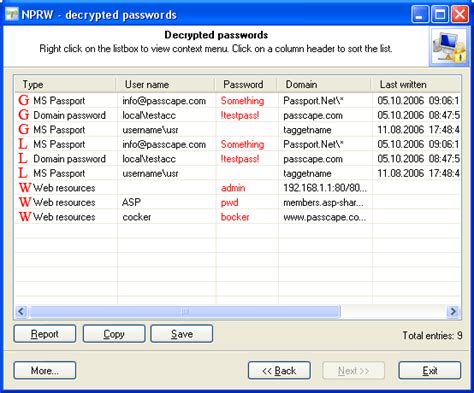Click the NPRW app icon in the title bar
This screenshot has width=474, height=393.
[11, 15]
